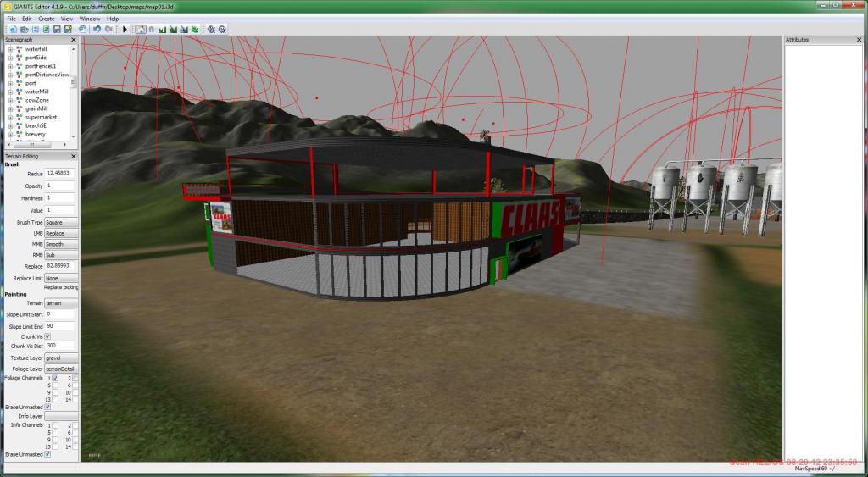Toggle Erase Unmasked under Info Channels
Image resolution: width=868 pixels, height=477 pixels.
(x=47, y=454)
